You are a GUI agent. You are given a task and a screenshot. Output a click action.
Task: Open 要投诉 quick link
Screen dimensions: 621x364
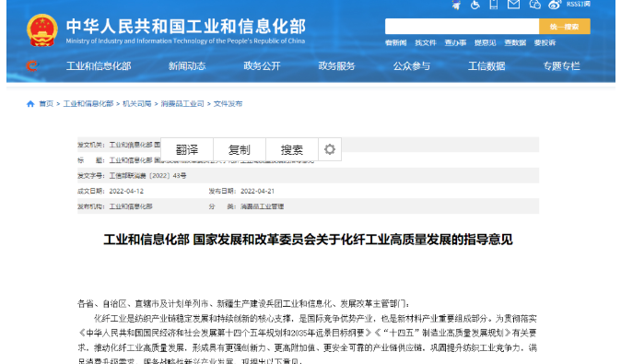click(x=545, y=42)
